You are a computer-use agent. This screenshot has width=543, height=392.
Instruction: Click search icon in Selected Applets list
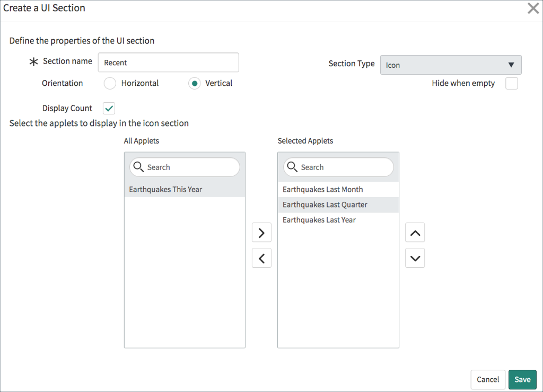click(x=292, y=167)
